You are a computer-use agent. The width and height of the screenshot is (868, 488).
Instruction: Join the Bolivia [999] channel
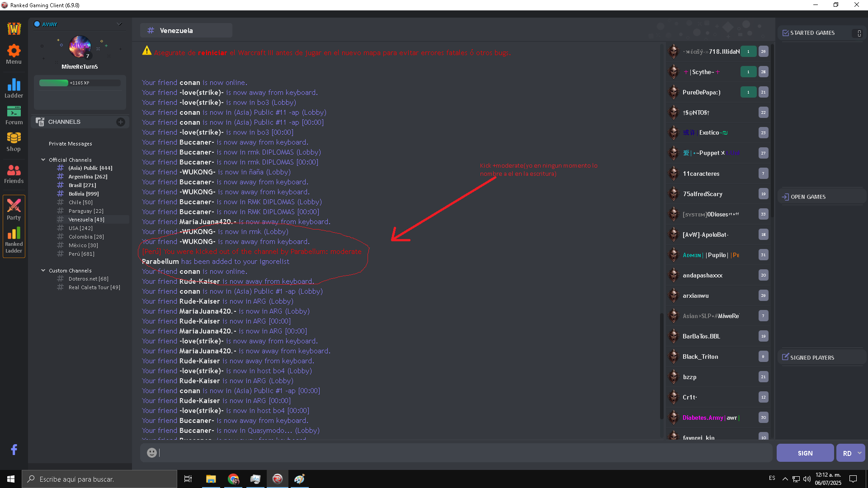[x=84, y=194]
